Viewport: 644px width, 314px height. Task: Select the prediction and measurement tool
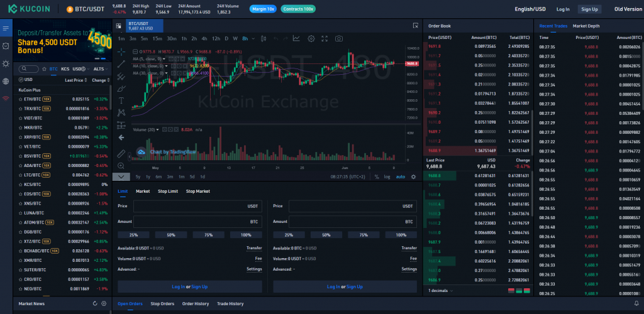point(121,125)
